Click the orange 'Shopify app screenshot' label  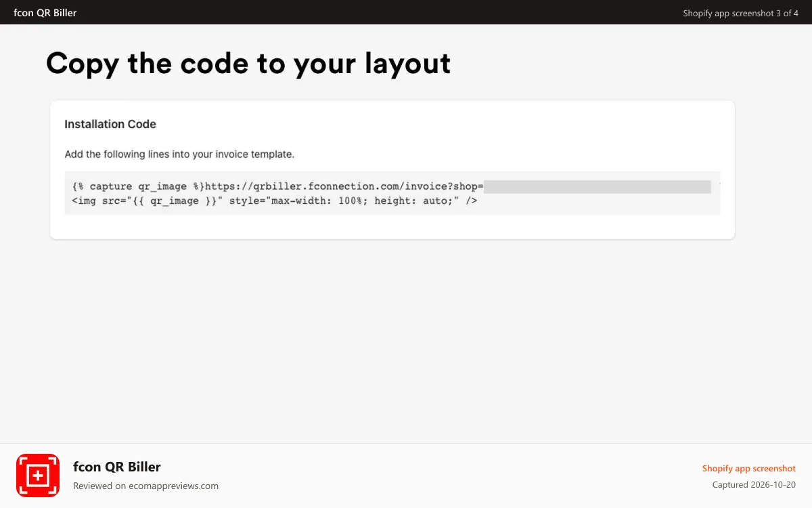coord(749,468)
